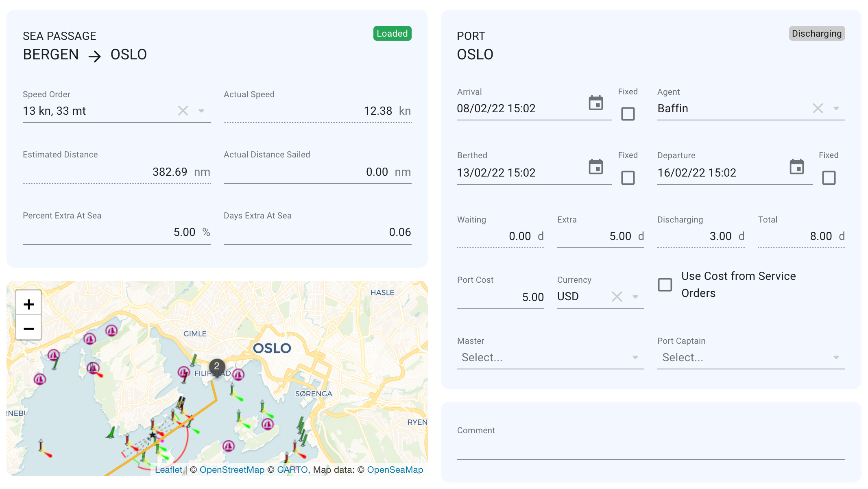Screen dimensions: 868x489
Task: Enable Use Cost from Service Orders
Action: [665, 285]
